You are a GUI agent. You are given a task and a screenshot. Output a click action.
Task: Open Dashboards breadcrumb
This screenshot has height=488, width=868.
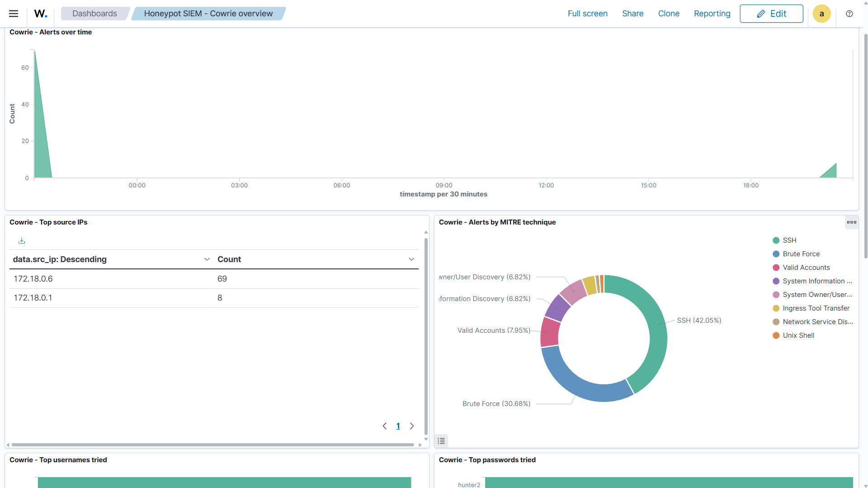(x=95, y=14)
